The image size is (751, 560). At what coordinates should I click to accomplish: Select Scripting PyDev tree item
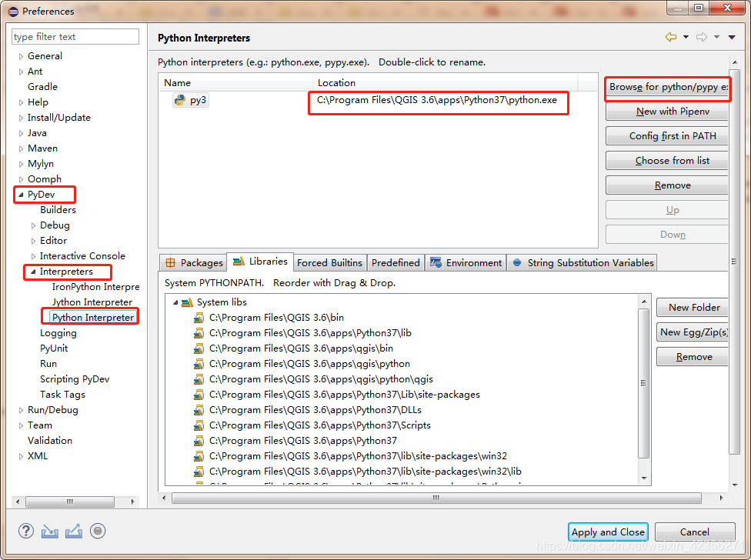tap(74, 379)
